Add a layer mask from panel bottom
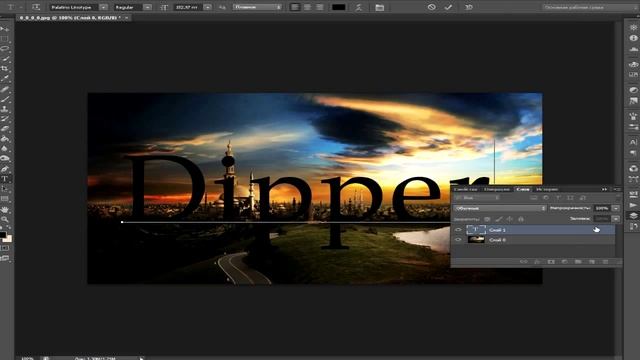This screenshot has width=640, height=360. pyautogui.click(x=551, y=262)
